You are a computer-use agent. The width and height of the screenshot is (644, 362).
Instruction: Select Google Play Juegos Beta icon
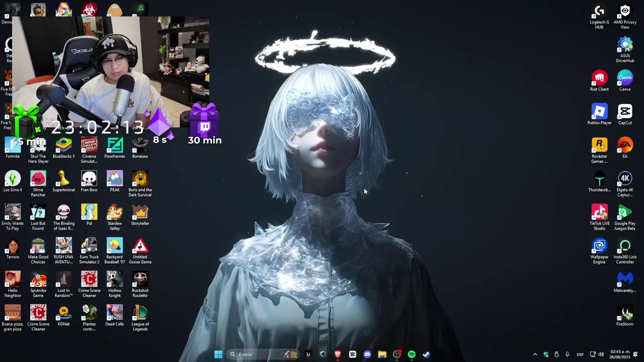pyautogui.click(x=625, y=217)
